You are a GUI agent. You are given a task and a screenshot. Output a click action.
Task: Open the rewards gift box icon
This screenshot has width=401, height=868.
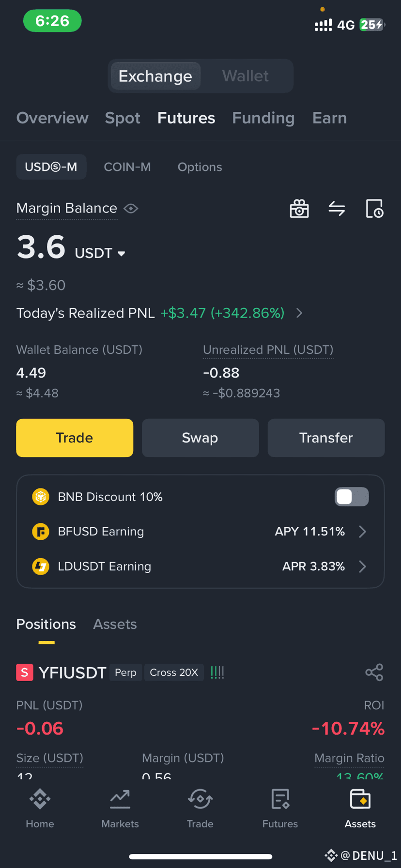(299, 209)
